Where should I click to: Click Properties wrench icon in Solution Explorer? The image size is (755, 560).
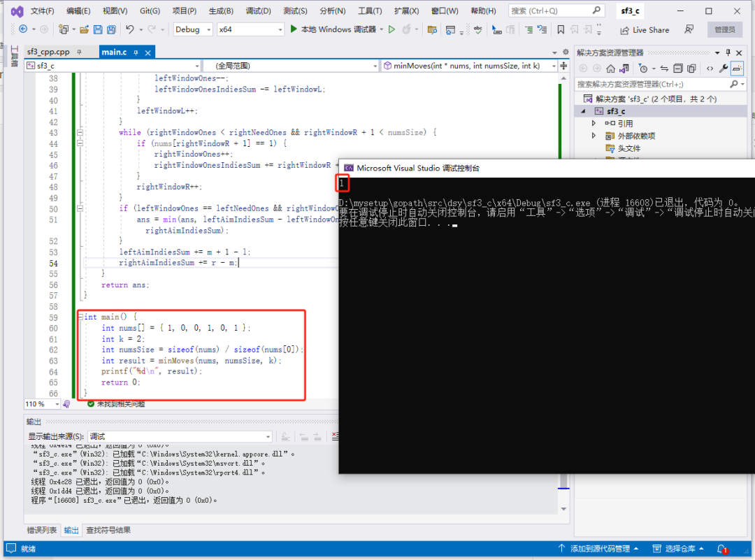[x=724, y=69]
